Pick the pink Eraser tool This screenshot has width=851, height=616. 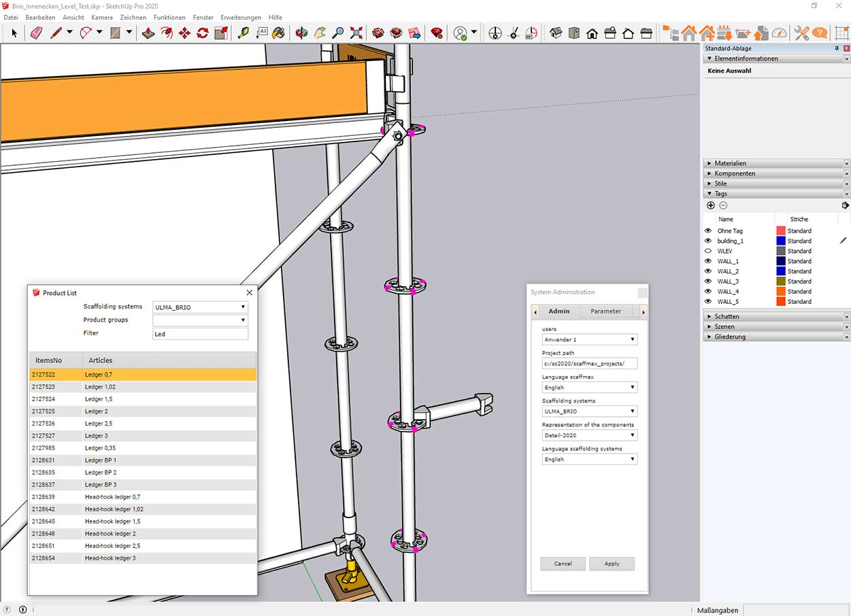pyautogui.click(x=37, y=33)
